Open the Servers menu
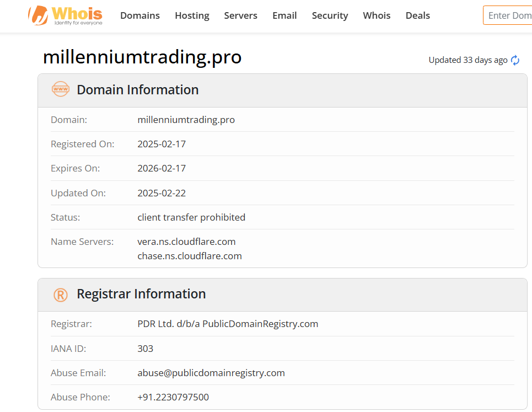 (x=240, y=15)
